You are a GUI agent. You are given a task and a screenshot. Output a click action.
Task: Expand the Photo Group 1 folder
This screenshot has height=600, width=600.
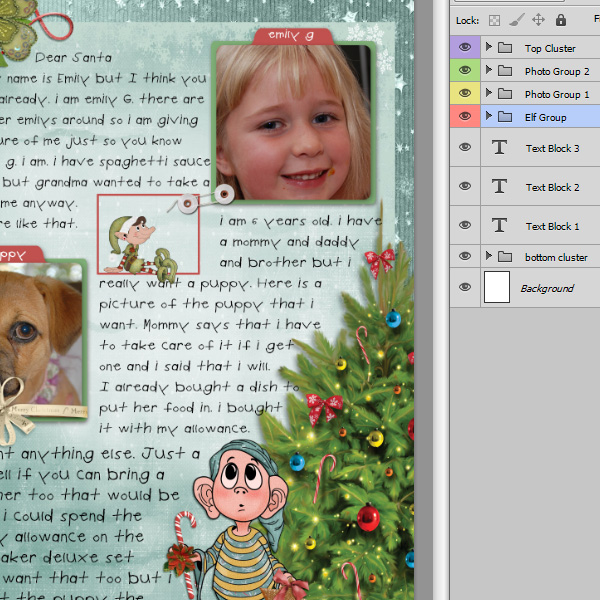tap(488, 93)
